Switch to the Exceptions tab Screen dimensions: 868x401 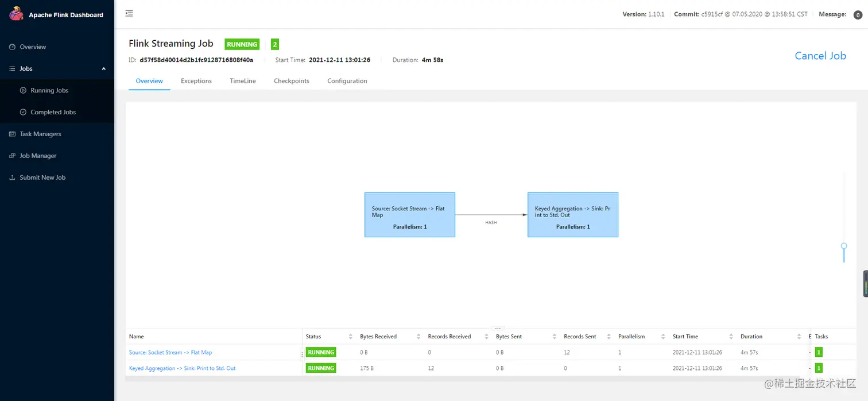pyautogui.click(x=196, y=81)
